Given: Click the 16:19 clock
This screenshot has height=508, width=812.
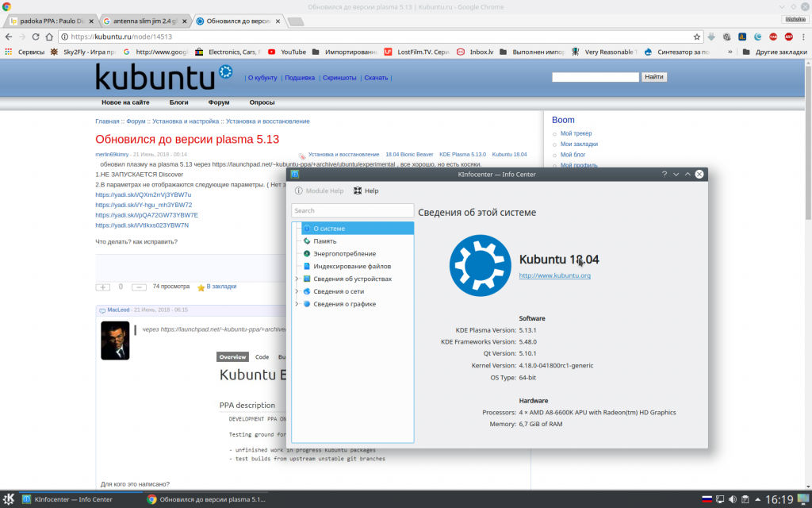Looking at the screenshot, I should 779,500.
